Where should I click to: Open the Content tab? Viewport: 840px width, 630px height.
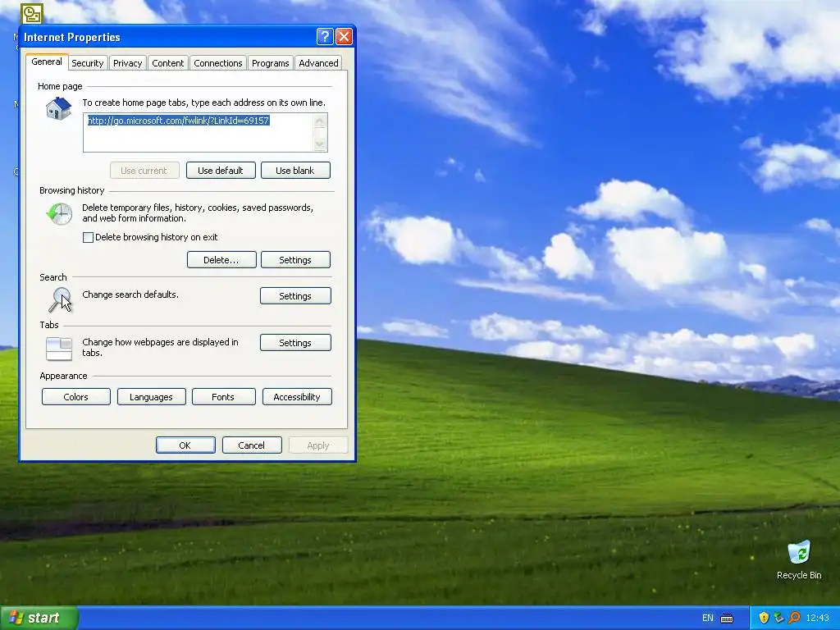click(x=167, y=63)
